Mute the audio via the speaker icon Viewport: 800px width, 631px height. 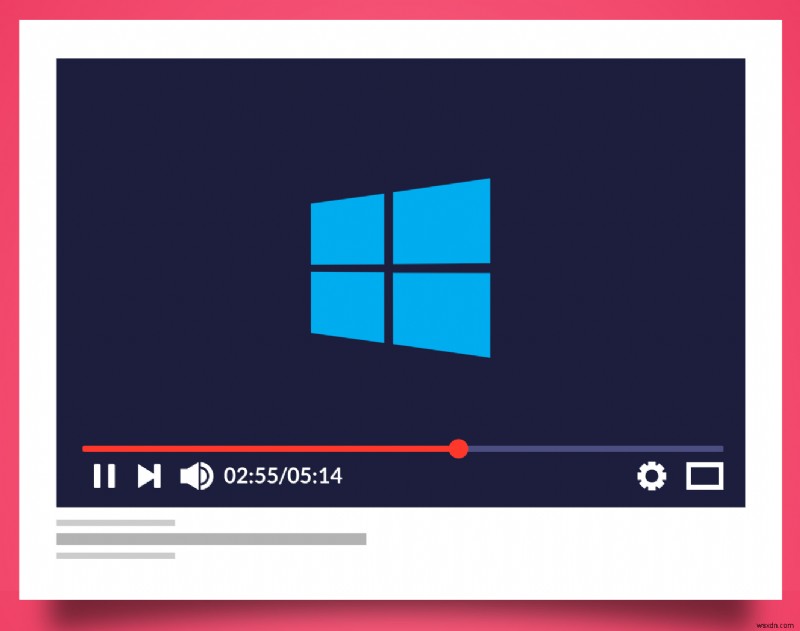pyautogui.click(x=196, y=476)
